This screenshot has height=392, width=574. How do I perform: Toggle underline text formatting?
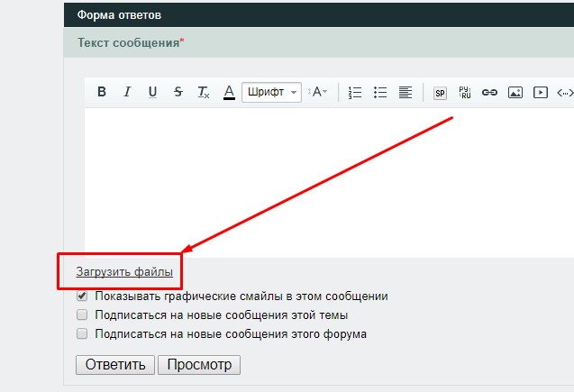click(x=152, y=92)
